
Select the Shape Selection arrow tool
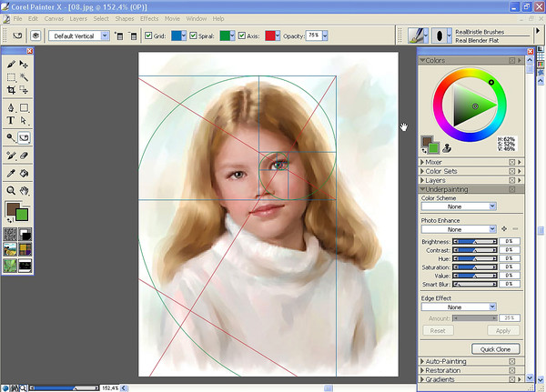24,120
